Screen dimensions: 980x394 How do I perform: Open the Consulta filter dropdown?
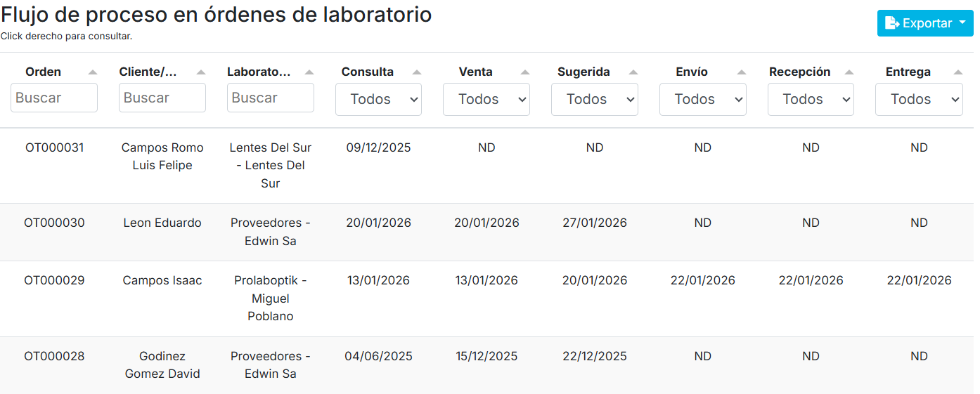378,99
